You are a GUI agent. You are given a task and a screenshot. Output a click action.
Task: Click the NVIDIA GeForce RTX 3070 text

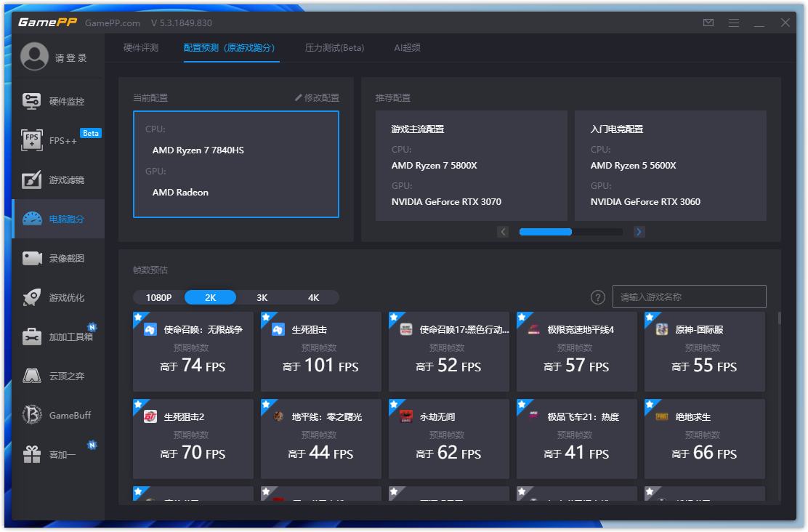coord(446,202)
